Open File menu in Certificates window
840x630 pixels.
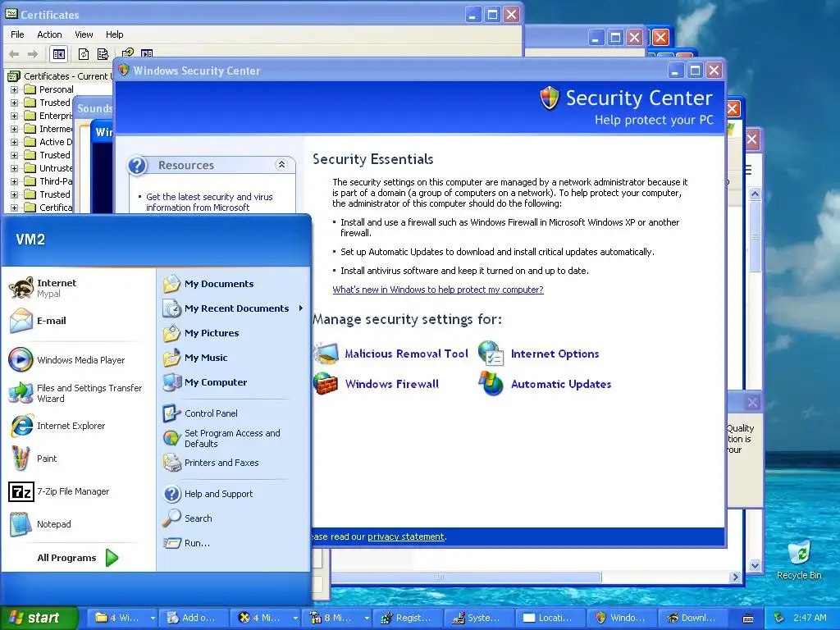18,34
